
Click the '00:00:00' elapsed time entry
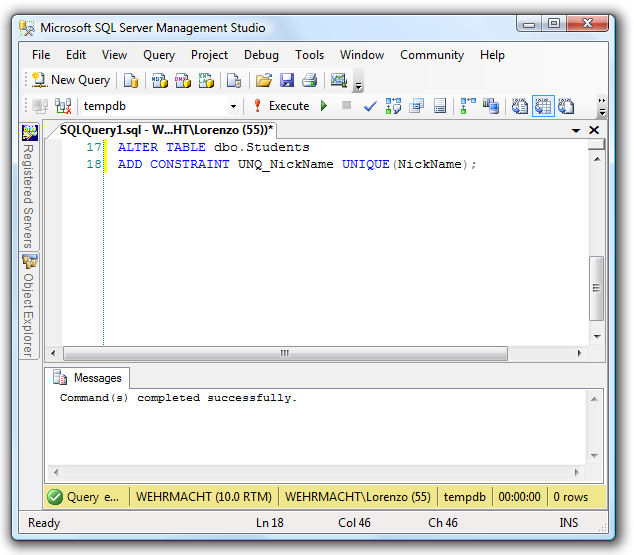(519, 497)
